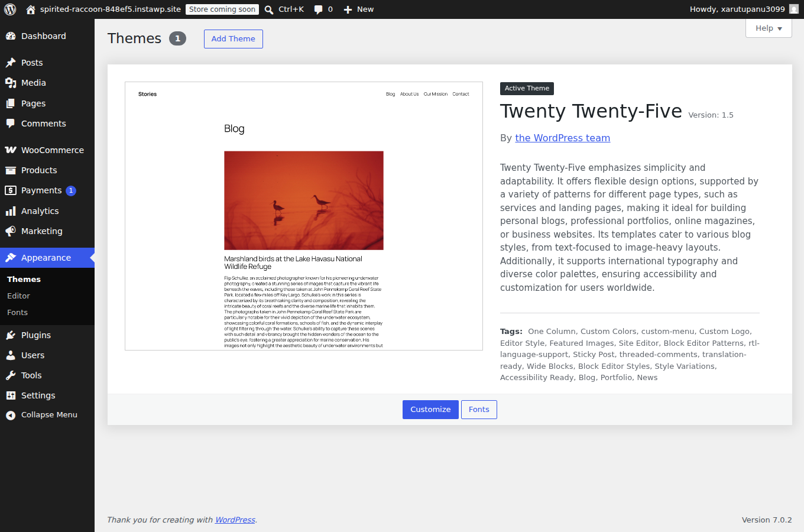
Task: Click the Dashboard gauge icon
Action: click(11, 36)
